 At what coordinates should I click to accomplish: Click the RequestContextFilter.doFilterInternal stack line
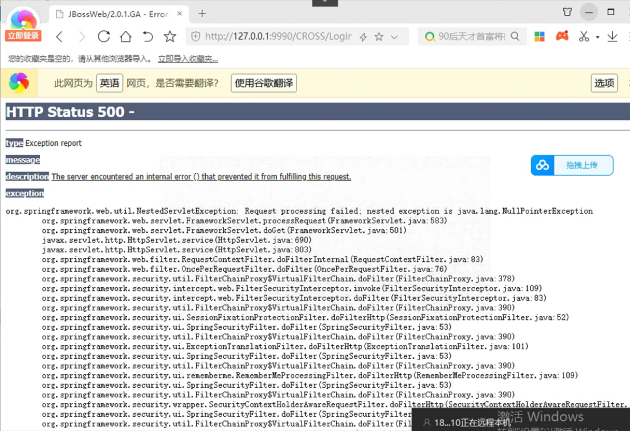point(262,259)
